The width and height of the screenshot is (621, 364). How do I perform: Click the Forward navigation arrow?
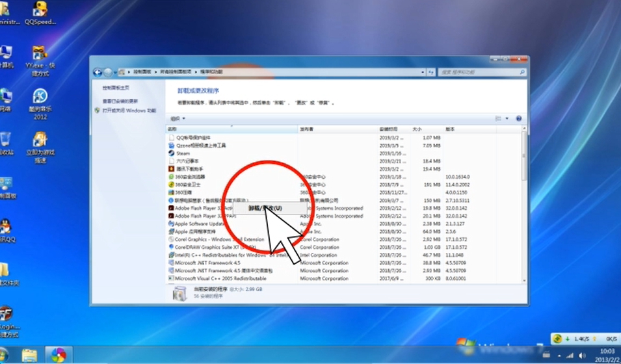point(108,72)
